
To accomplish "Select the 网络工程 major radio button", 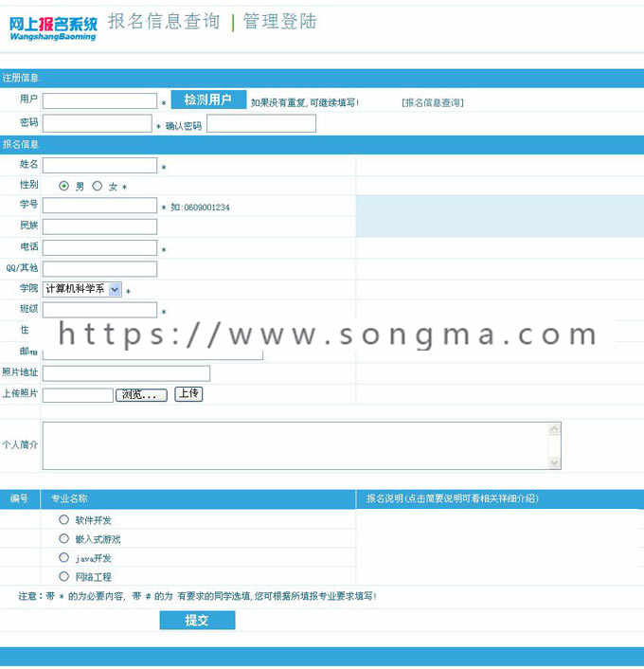I will point(64,576).
